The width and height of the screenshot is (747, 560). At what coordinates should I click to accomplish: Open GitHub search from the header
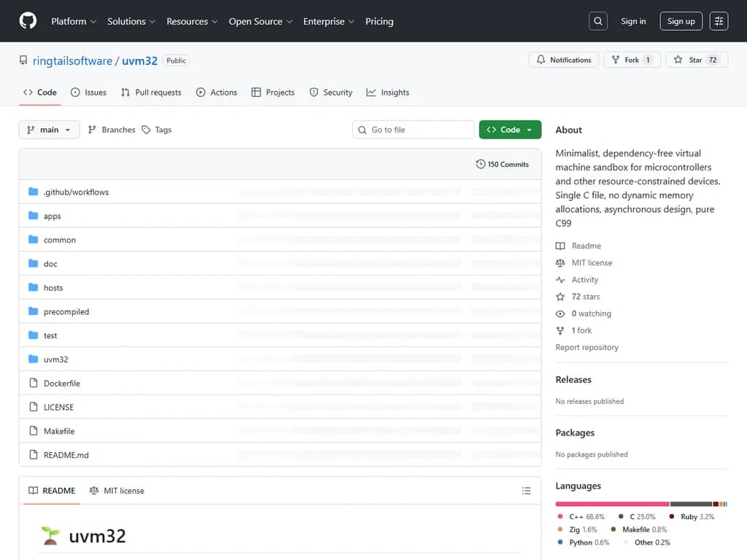coord(597,20)
